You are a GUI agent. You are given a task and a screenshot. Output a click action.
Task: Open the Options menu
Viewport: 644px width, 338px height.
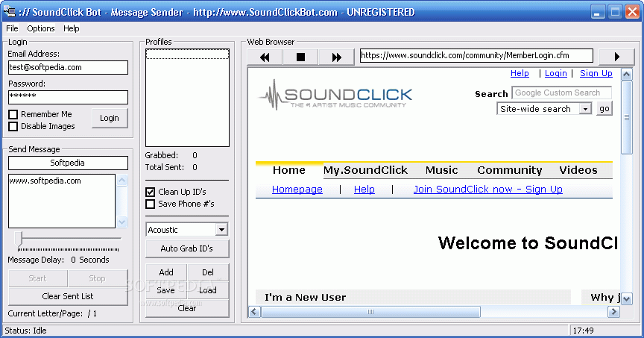tap(41, 28)
